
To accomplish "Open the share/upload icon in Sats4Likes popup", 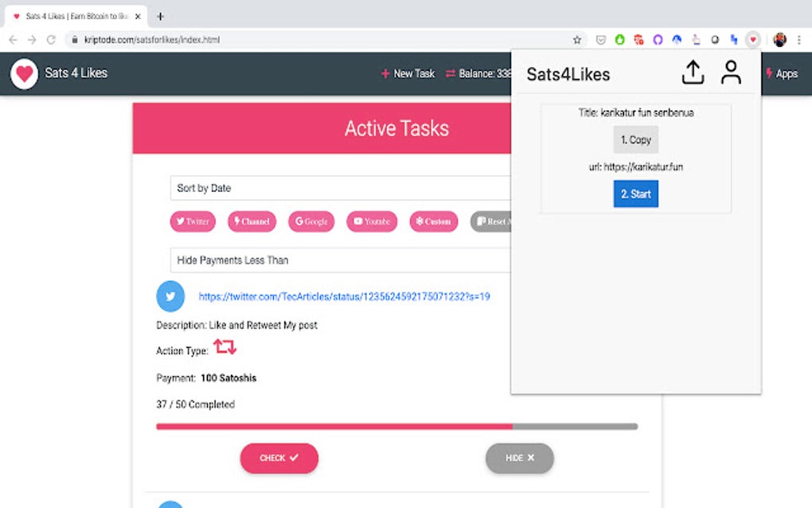I will click(x=693, y=72).
